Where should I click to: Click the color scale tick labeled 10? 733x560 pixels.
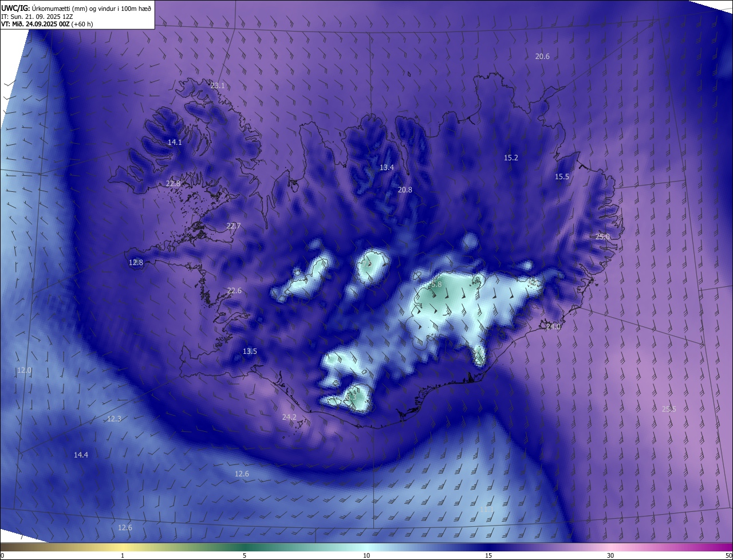point(366,555)
